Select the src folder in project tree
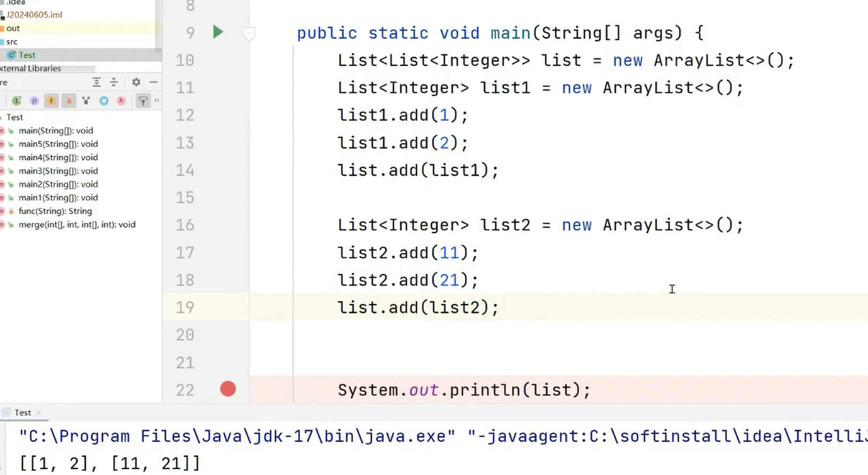Image resolution: width=868 pixels, height=475 pixels. pos(12,41)
